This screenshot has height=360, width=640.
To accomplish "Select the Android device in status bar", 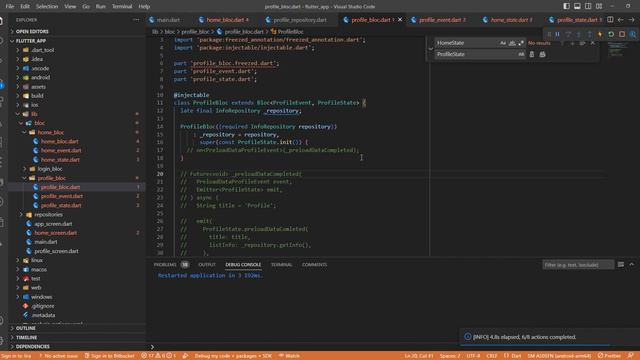I will pyautogui.click(x=559, y=356).
